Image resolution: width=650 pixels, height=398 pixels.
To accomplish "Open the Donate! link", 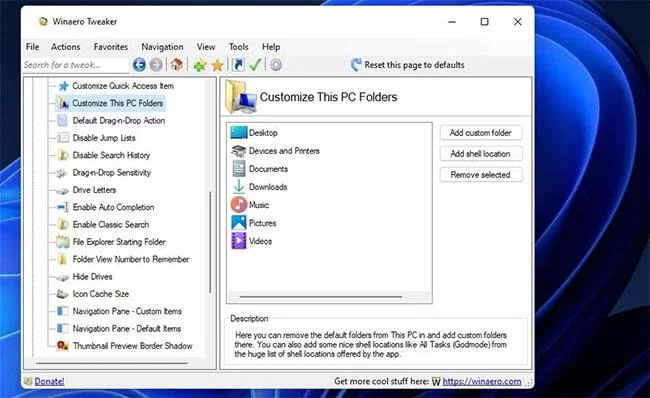I will click(x=49, y=381).
